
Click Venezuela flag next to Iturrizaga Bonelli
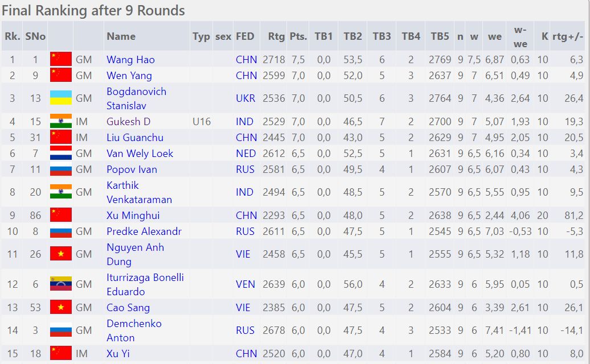coord(60,284)
